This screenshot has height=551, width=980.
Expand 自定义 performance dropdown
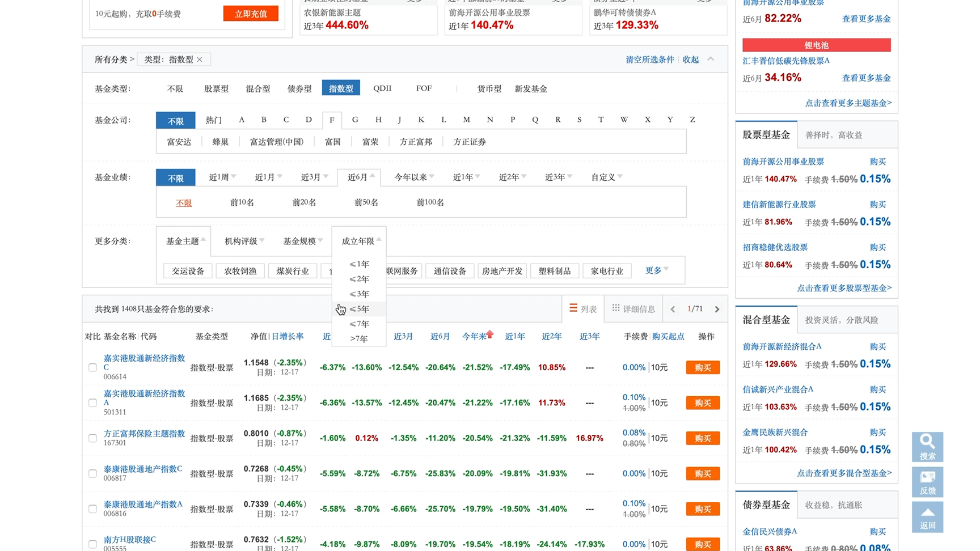607,177
